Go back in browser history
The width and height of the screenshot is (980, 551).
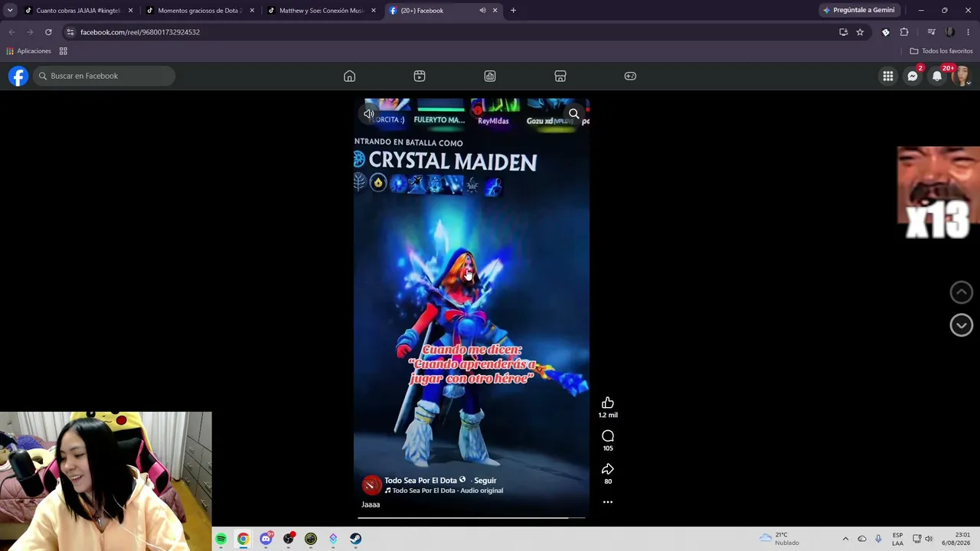tap(11, 32)
